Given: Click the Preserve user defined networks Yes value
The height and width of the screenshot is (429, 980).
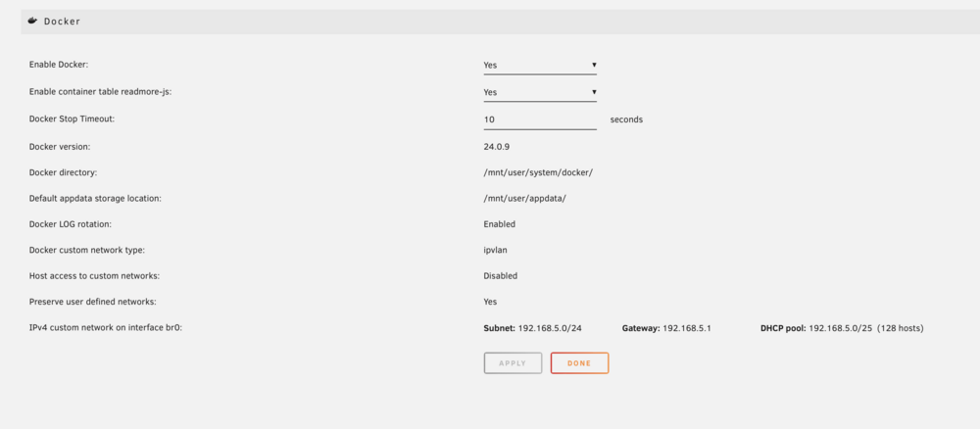Looking at the screenshot, I should 490,302.
